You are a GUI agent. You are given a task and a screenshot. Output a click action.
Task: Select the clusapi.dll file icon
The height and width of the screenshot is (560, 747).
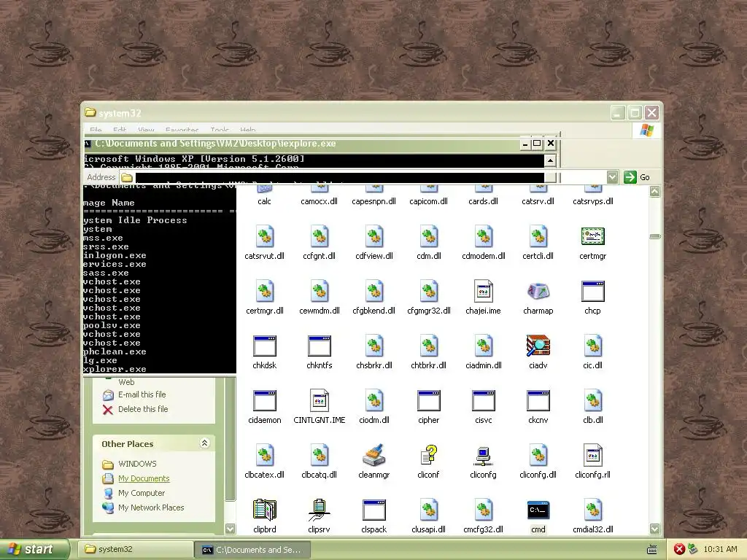(x=428, y=510)
